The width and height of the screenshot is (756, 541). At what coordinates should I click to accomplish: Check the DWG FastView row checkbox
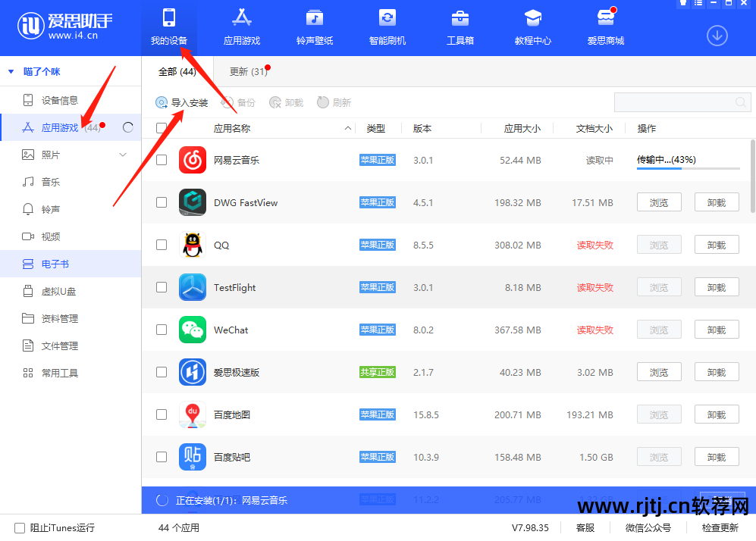162,202
